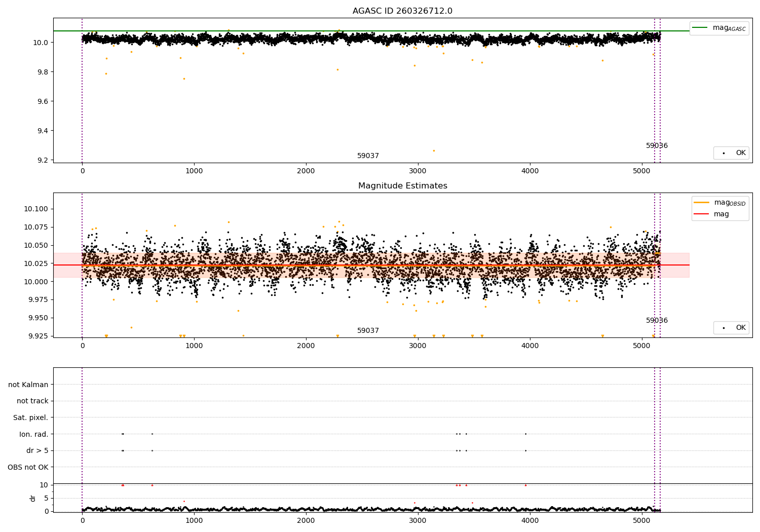Click '59037' label in Magnitude Estimates plot

click(368, 331)
